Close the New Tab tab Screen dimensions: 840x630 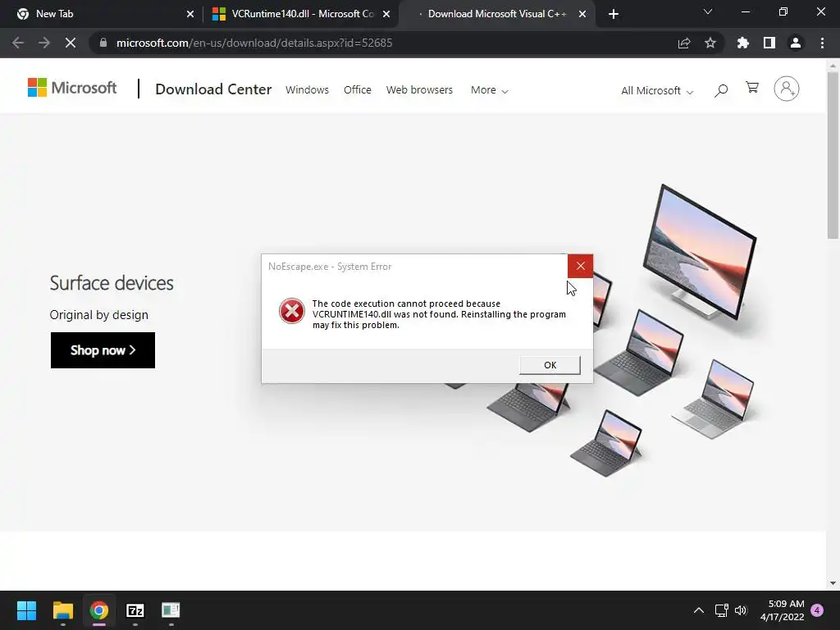click(190, 14)
